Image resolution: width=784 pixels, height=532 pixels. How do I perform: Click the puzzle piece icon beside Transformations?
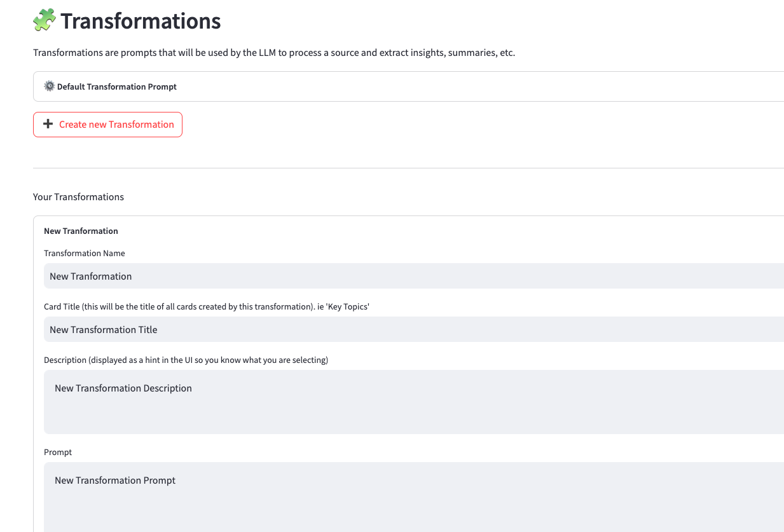[x=45, y=20]
